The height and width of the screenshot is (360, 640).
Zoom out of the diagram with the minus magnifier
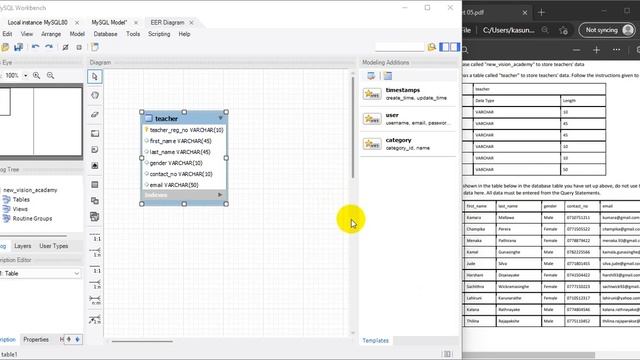(x=50, y=76)
